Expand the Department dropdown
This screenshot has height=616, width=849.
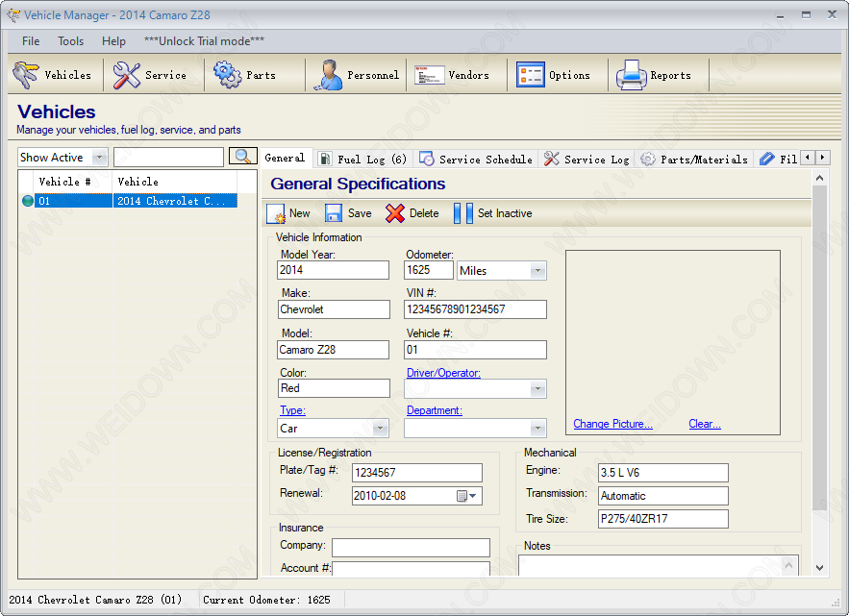(x=537, y=429)
